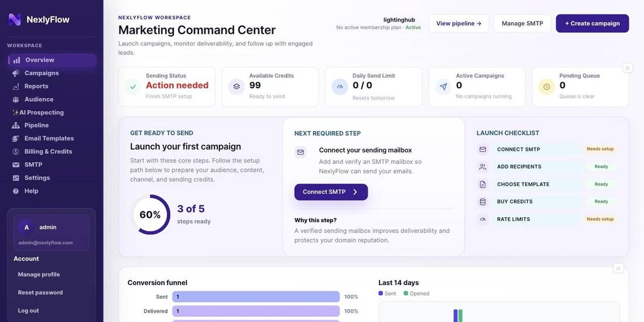Click the Choose Template document icon
This screenshot has height=322, width=644.
tap(482, 184)
